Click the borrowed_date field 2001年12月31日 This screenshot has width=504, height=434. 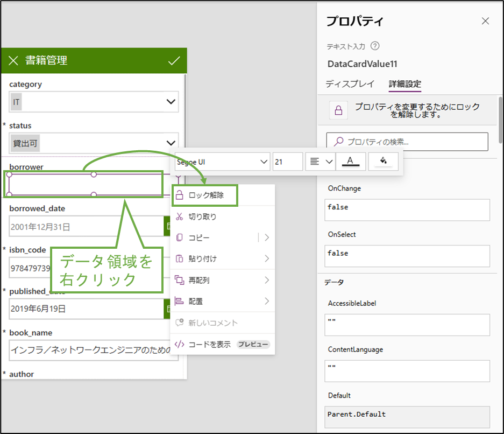click(86, 227)
